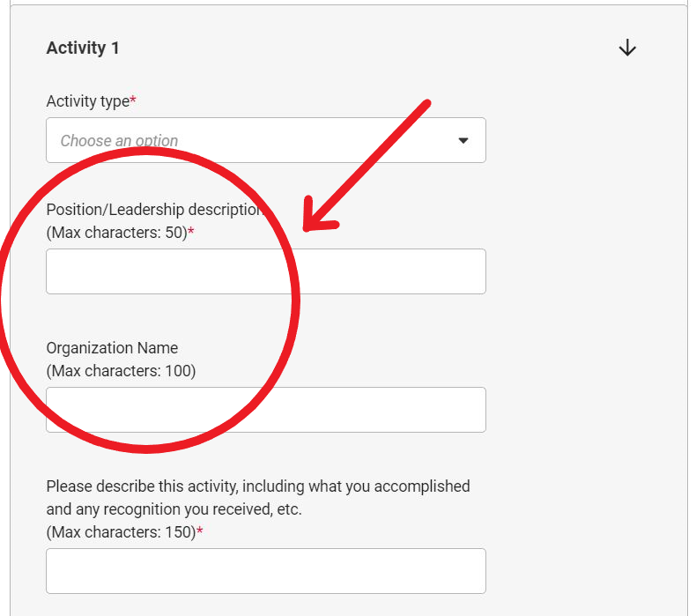The image size is (696, 616).
Task: Open the Activity type dropdown
Action: coord(266,140)
